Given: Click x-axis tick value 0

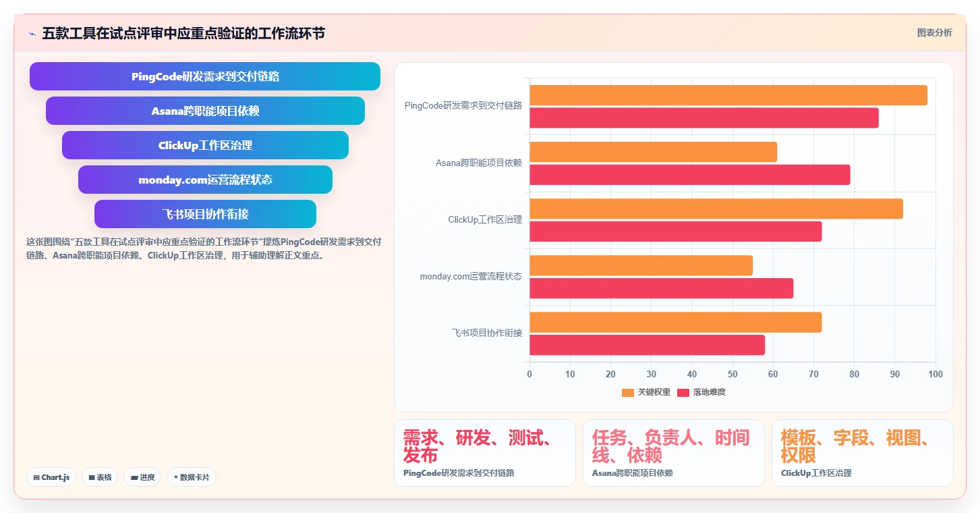Looking at the screenshot, I should 529,374.
